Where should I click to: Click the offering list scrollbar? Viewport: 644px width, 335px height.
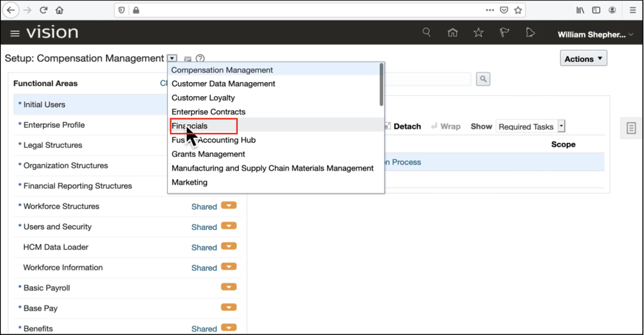tap(381, 85)
